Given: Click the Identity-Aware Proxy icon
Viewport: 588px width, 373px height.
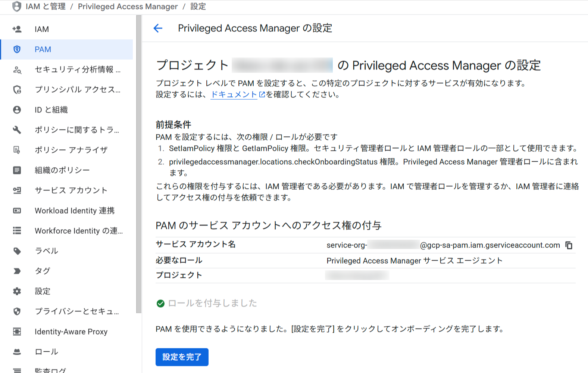Looking at the screenshot, I should click(17, 332).
